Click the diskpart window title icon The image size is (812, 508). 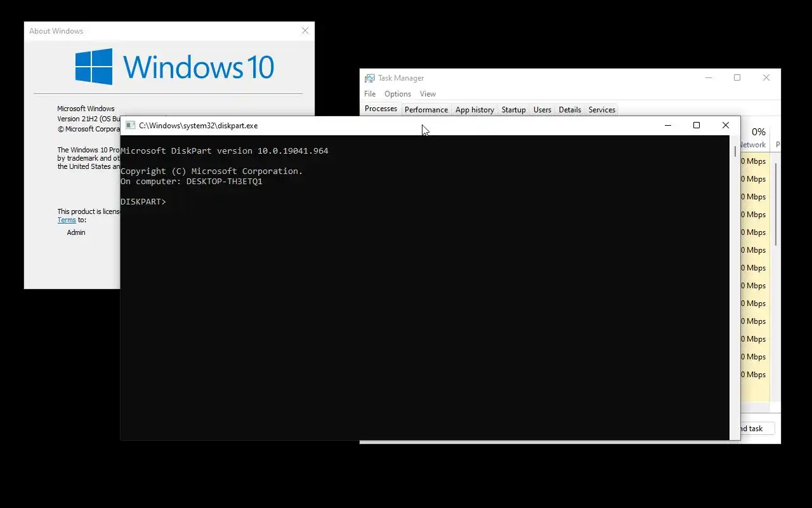pyautogui.click(x=131, y=126)
